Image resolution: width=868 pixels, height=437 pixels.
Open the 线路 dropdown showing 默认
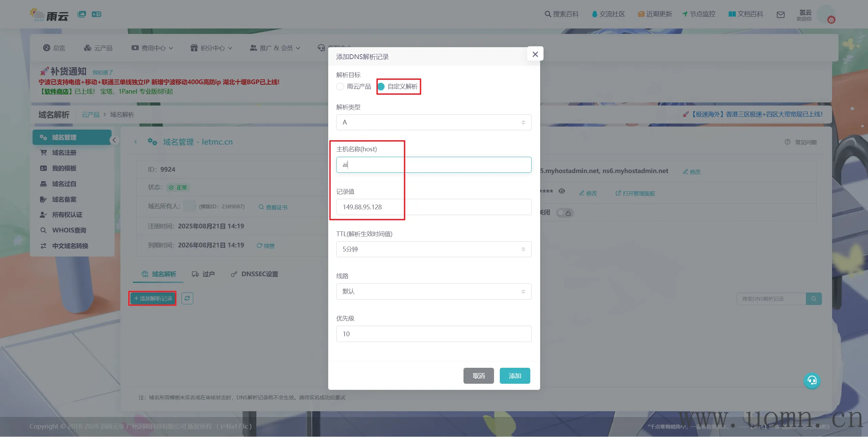433,291
